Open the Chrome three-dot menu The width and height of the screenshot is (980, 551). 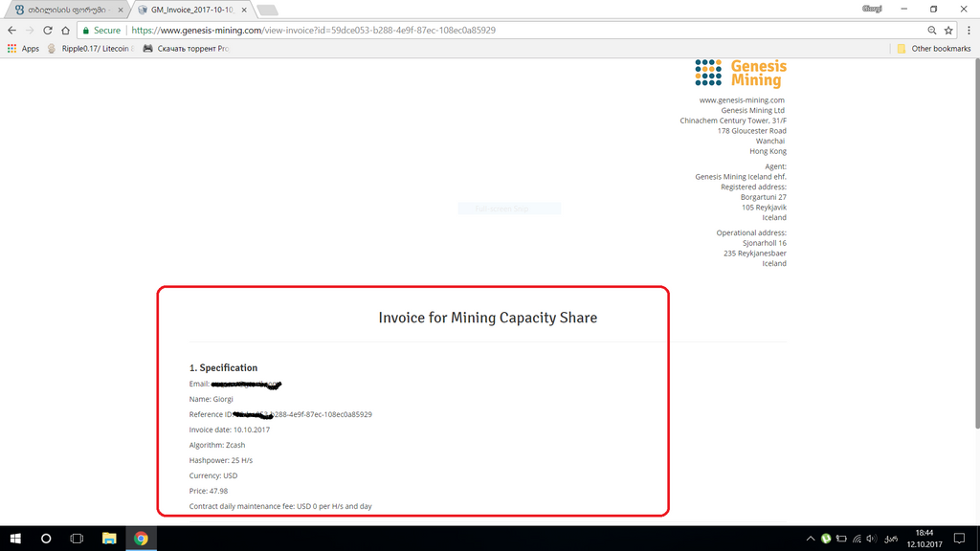tap(969, 30)
